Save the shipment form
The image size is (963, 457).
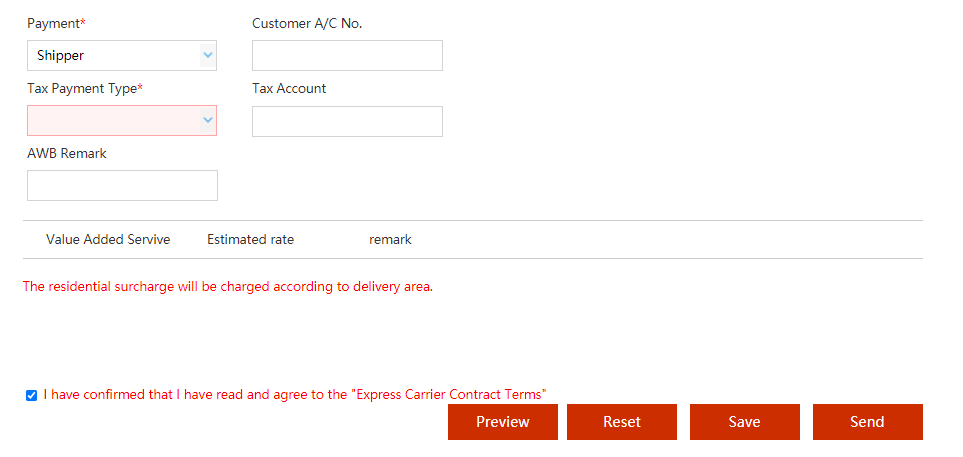pos(744,422)
